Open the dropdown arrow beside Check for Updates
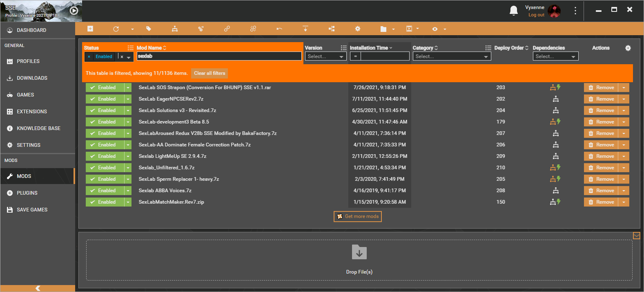Image resolution: width=644 pixels, height=292 pixels. [132, 29]
